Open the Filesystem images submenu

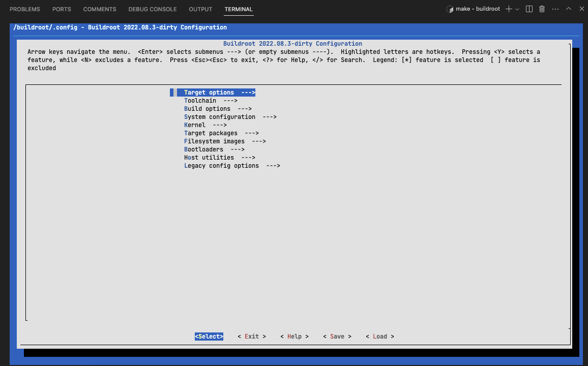point(225,141)
